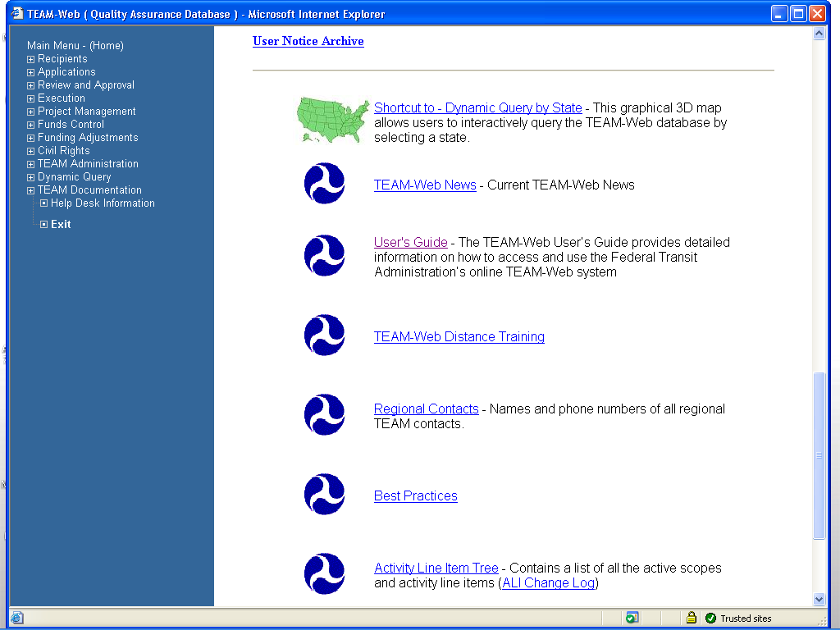Screen dimensions: 840x630
Task: Open the ALI Change Log link
Action: point(549,583)
